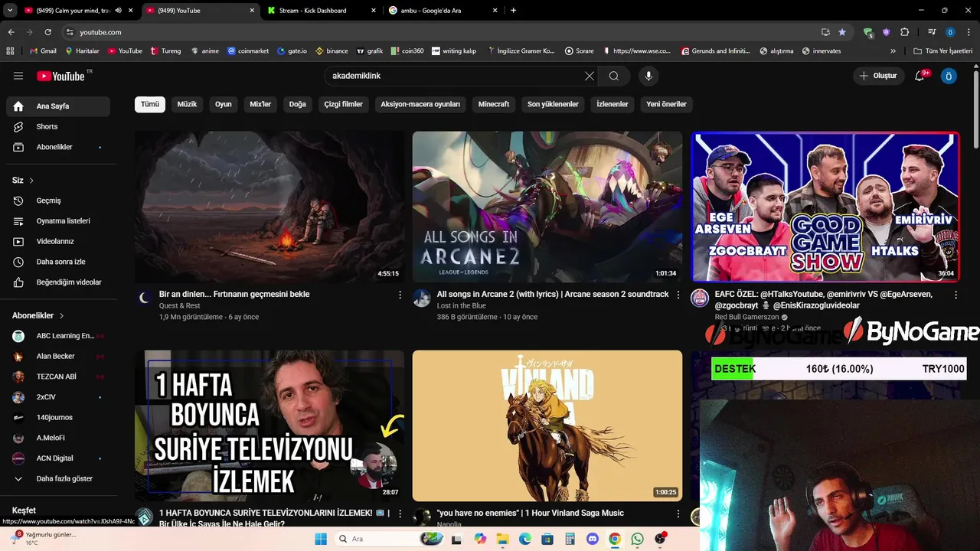980x551 pixels.
Task: Open Oynatma listeleri
Action: click(58, 221)
